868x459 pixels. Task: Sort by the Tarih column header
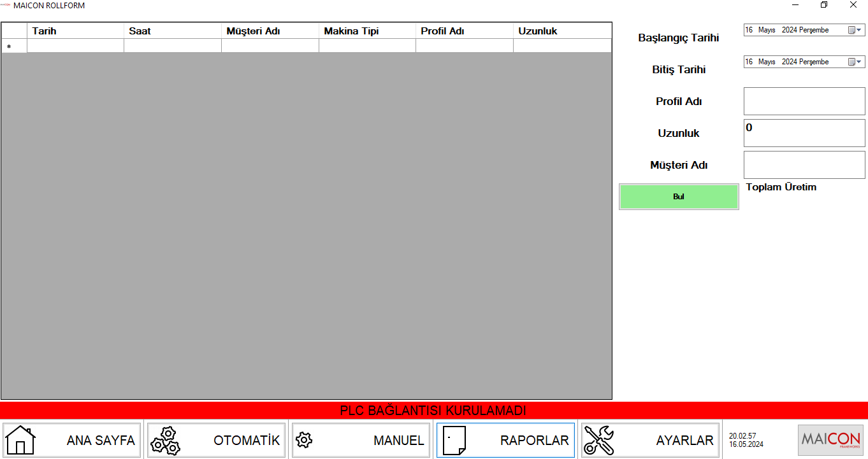coord(75,31)
